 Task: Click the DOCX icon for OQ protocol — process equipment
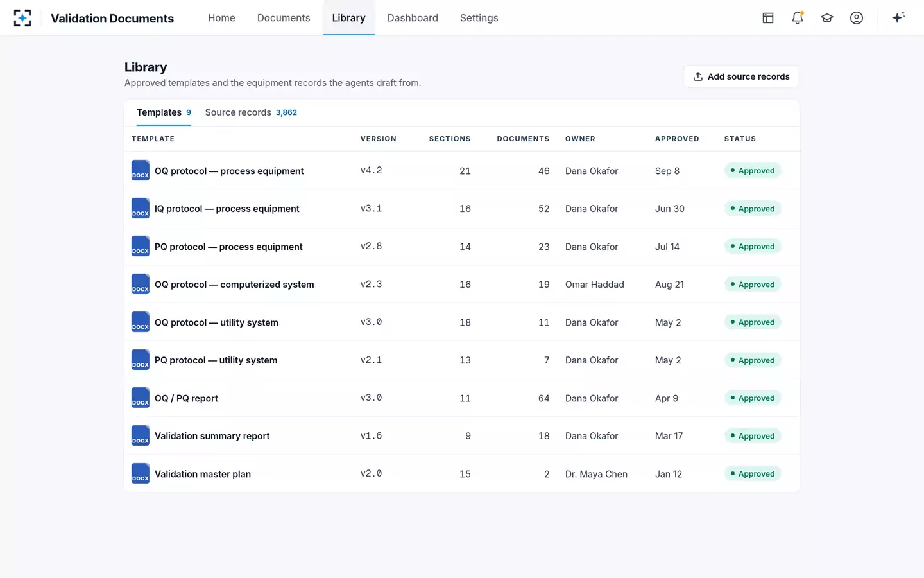[141, 171]
